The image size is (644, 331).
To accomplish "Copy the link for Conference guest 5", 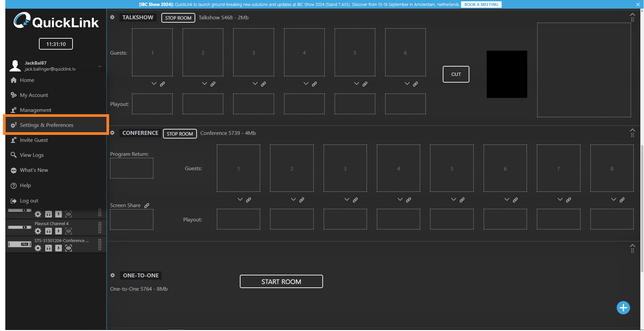I will coord(462,200).
